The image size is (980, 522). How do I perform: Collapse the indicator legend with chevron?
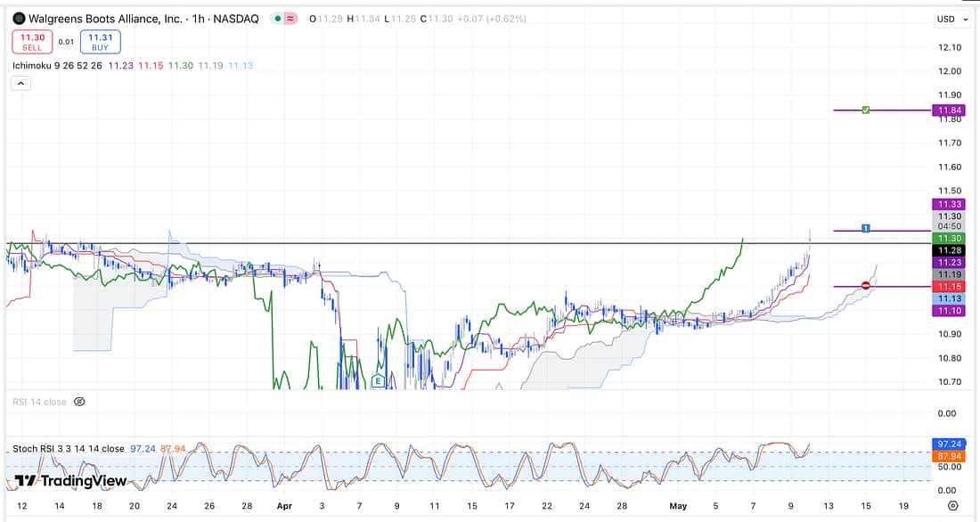[21, 83]
